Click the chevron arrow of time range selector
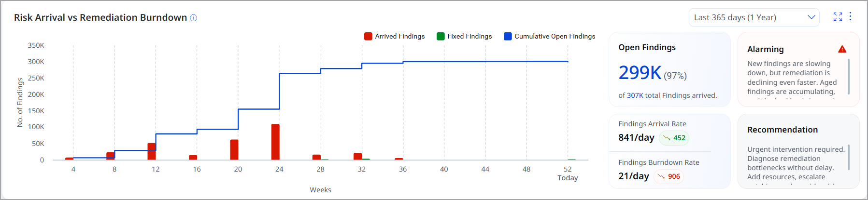The image size is (868, 200). click(x=811, y=17)
